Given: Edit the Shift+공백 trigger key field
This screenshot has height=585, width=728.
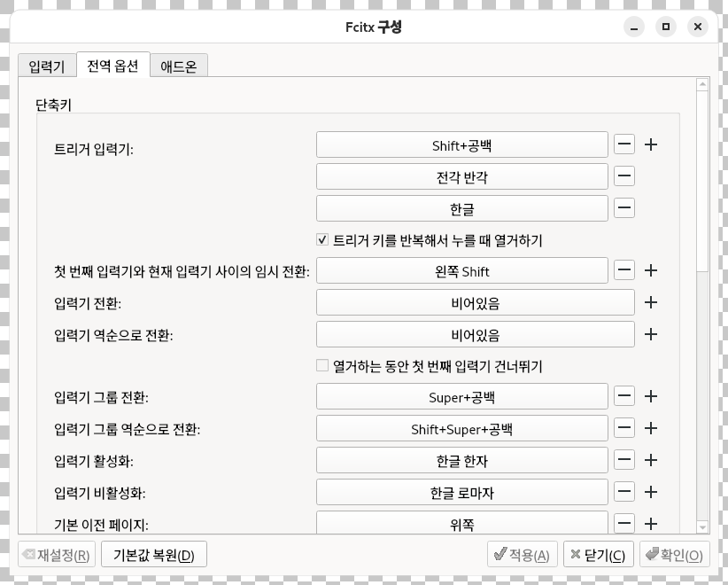Looking at the screenshot, I should (x=462, y=144).
